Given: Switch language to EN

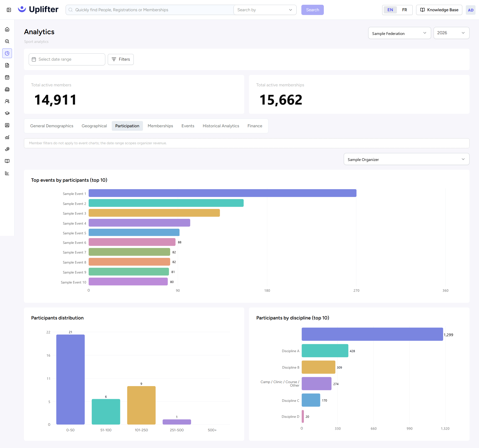Looking at the screenshot, I should point(390,10).
